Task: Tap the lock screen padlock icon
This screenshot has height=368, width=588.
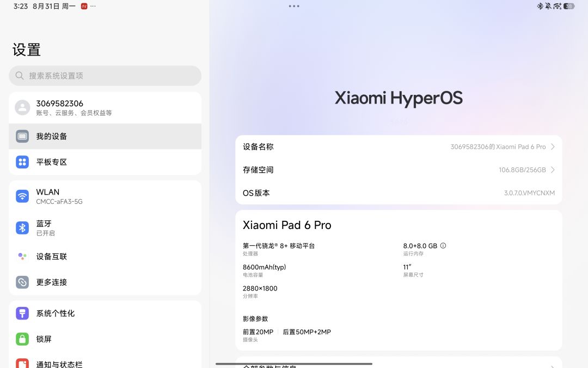Action: point(22,339)
